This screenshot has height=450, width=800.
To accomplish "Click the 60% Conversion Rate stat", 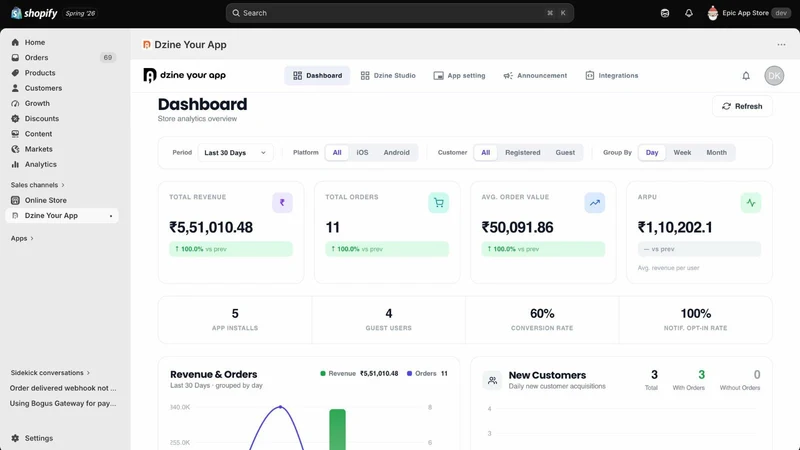I will click(542, 320).
